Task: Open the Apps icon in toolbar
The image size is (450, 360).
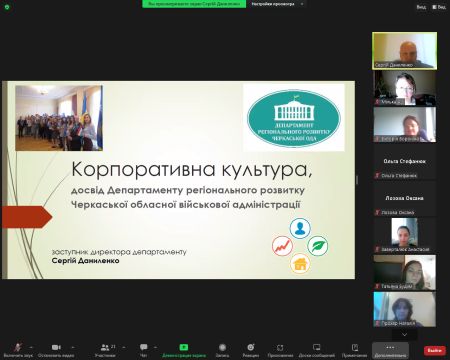Action: coord(280,347)
